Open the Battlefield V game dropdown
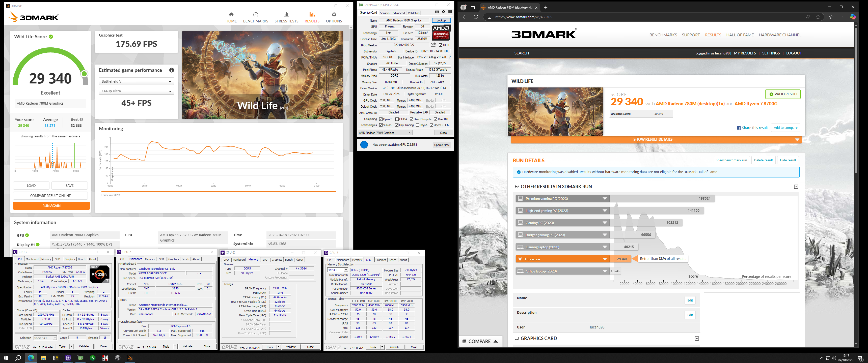 pos(136,81)
